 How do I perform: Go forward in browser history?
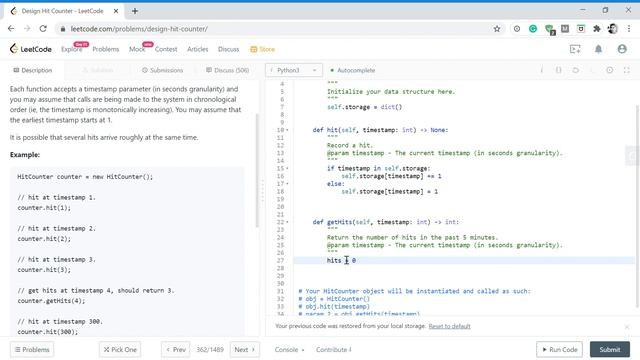[x=27, y=29]
